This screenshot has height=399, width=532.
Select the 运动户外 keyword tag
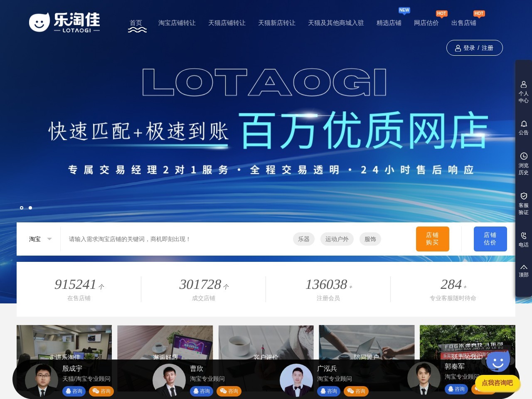click(x=337, y=239)
